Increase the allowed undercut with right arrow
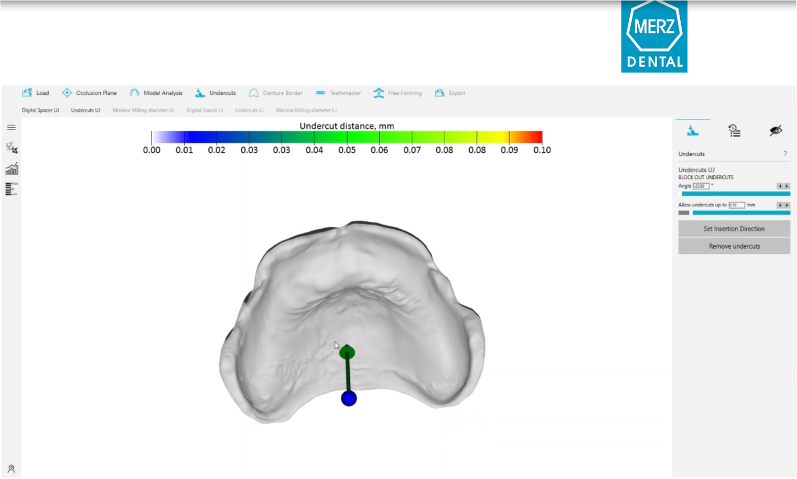This screenshot has height=479, width=797. [787, 204]
